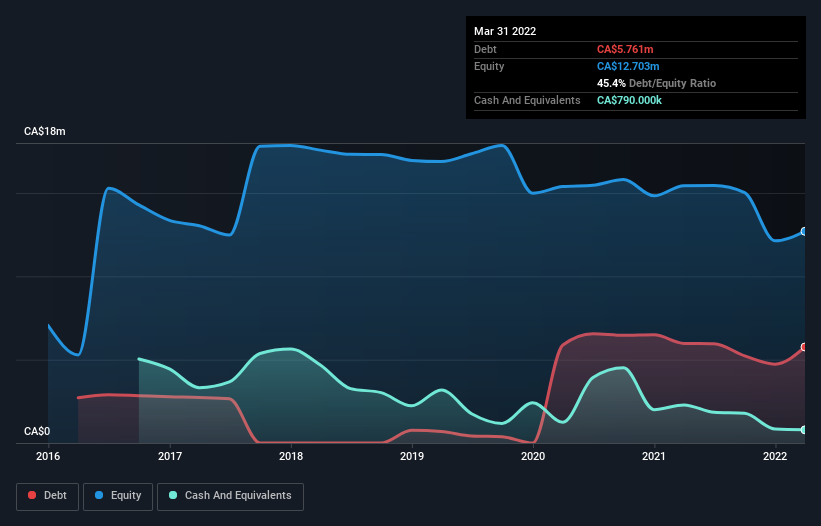This screenshot has width=821, height=526.
Task: Click the Debt end-point marker on chart
Action: pyautogui.click(x=804, y=347)
